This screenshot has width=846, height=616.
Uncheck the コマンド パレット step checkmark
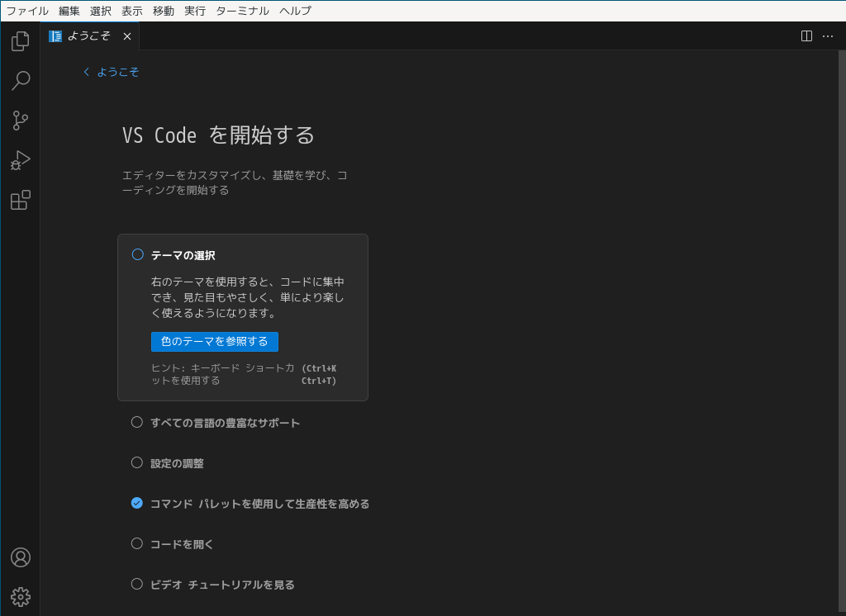point(137,503)
